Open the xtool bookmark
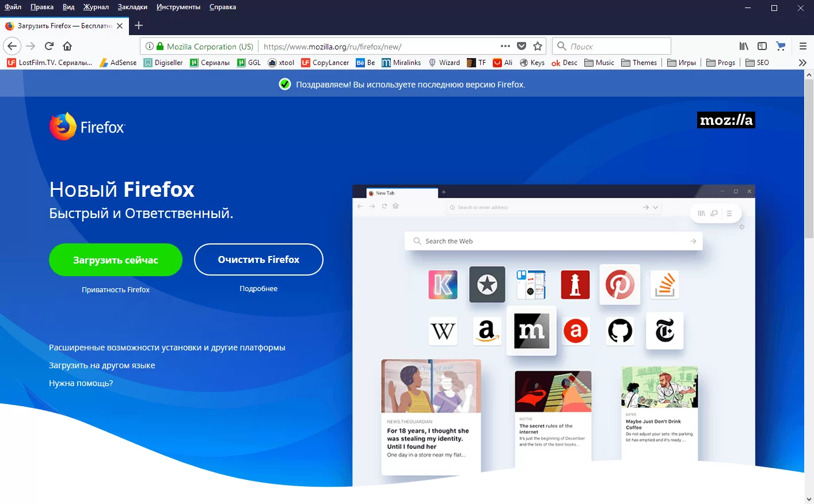Image resolution: width=814 pixels, height=504 pixels. pos(282,63)
